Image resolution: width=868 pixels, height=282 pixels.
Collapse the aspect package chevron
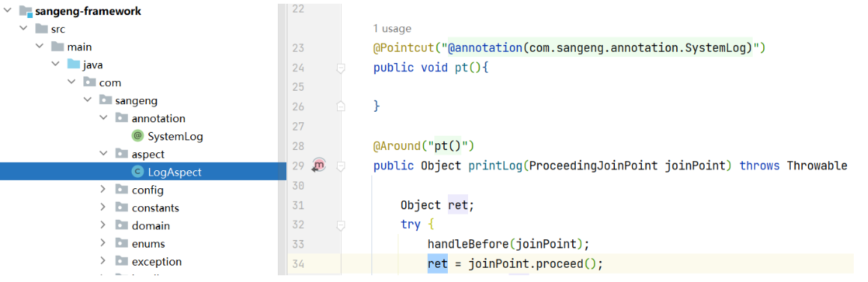pos(103,154)
